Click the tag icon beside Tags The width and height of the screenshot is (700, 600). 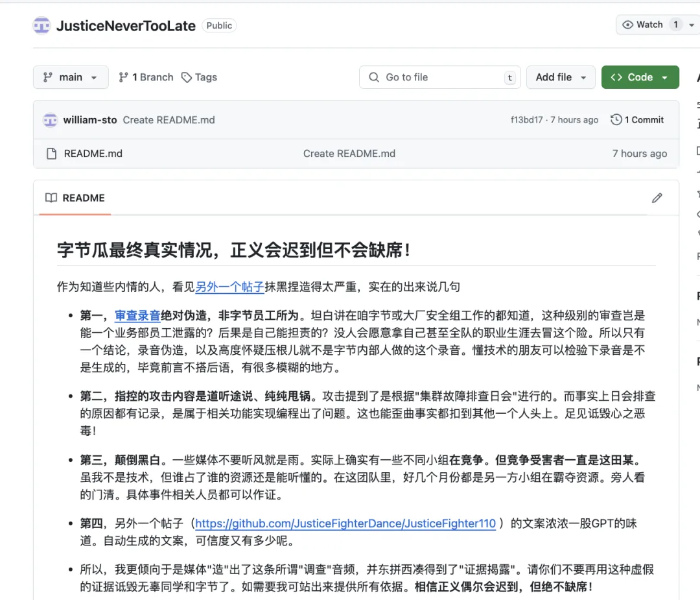click(186, 78)
